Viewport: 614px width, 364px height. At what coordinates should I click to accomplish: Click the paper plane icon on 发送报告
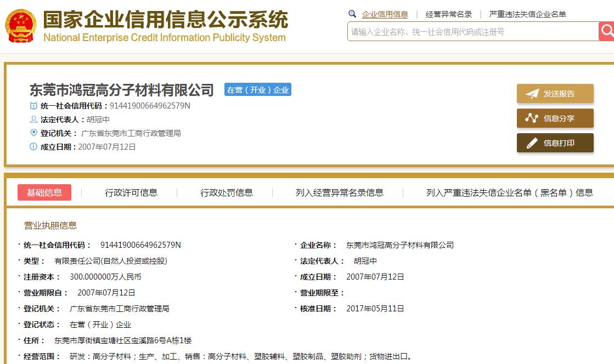pos(532,94)
